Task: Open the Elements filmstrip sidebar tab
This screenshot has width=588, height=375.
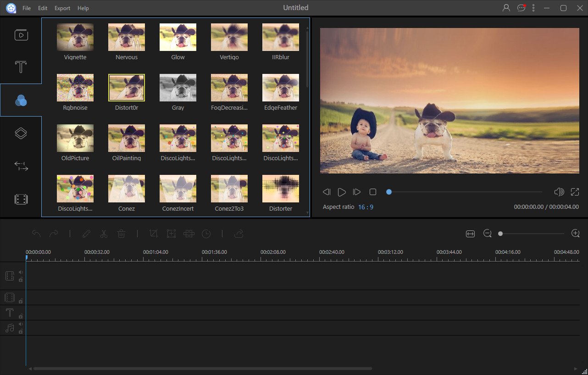Action: pos(21,199)
